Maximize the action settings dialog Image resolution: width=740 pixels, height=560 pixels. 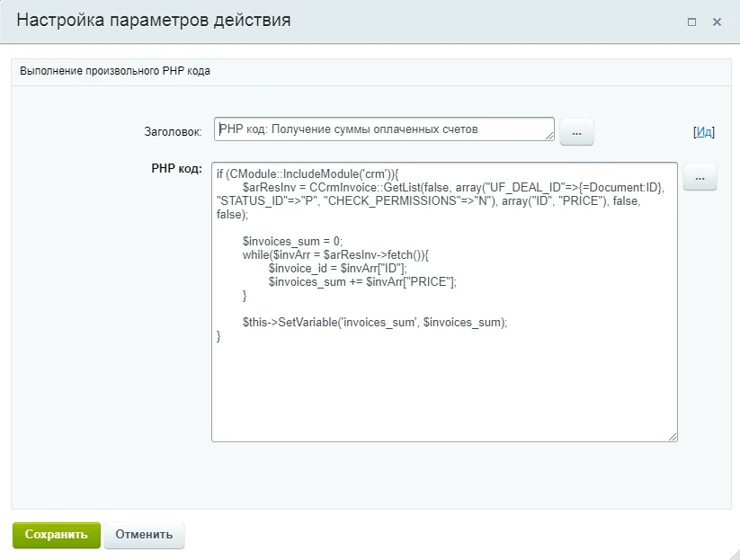pos(691,22)
